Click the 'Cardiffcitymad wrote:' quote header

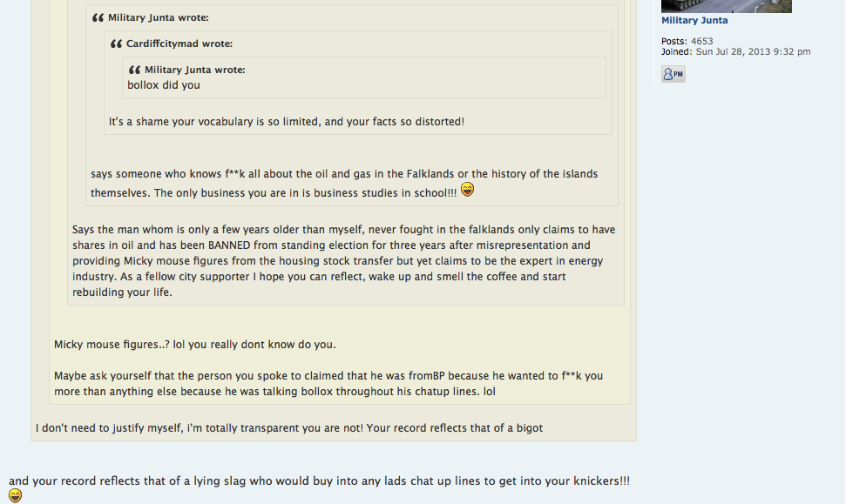[179, 44]
